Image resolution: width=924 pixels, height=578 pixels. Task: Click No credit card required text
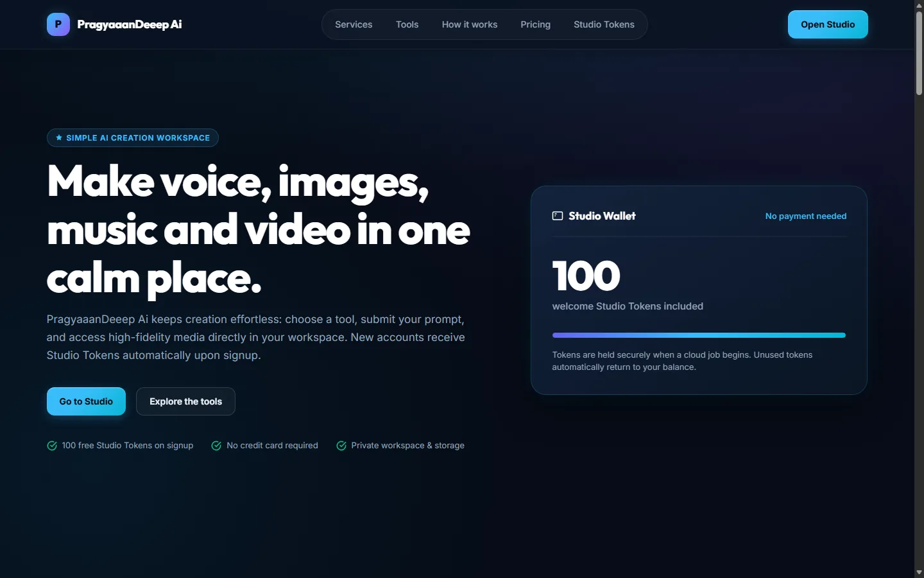272,445
